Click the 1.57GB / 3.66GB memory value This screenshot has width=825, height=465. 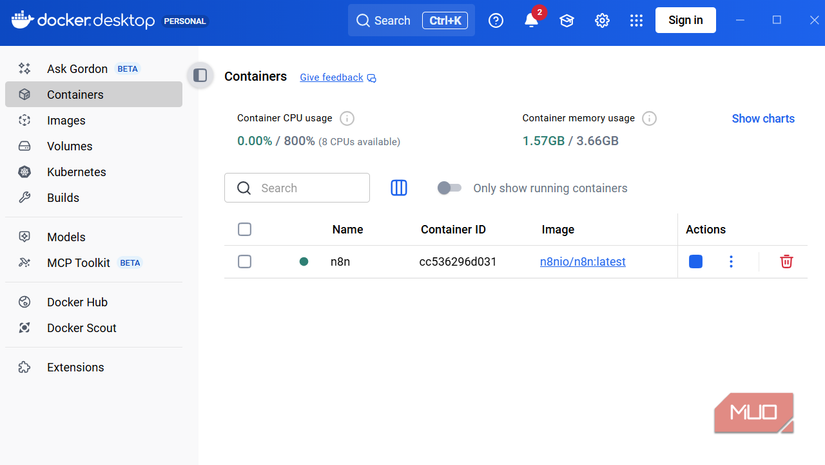click(570, 141)
